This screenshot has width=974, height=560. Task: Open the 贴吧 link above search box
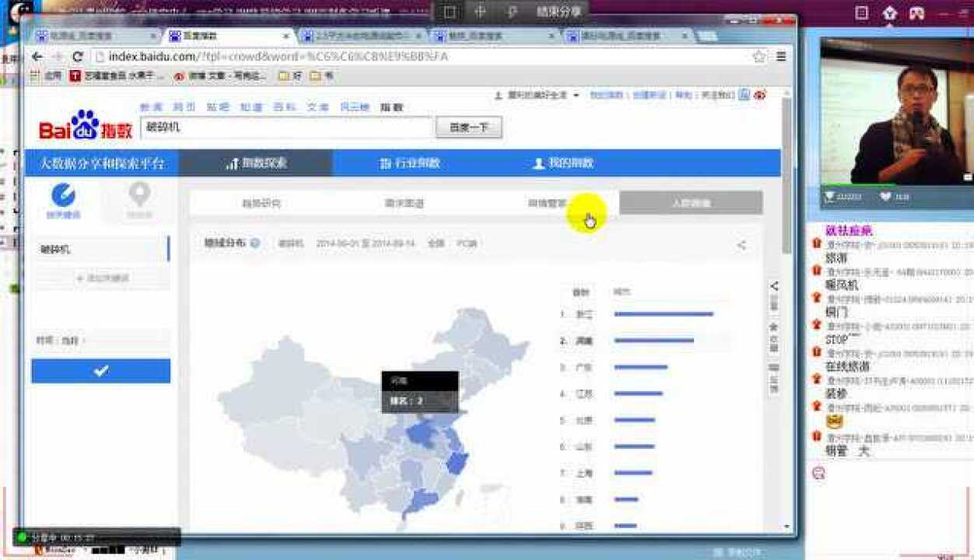(218, 107)
